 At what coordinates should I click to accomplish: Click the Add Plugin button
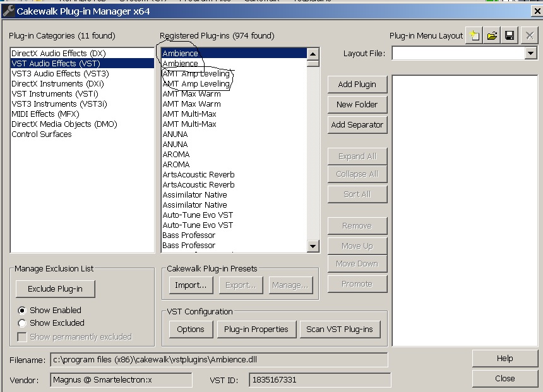tap(357, 85)
